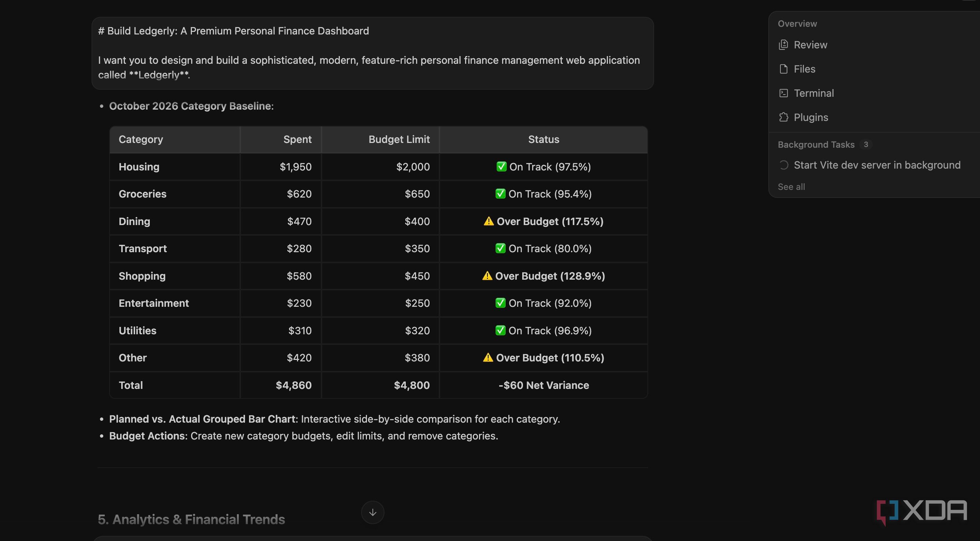980x541 pixels.
Task: Open the Files icon in the overview
Action: coord(783,69)
